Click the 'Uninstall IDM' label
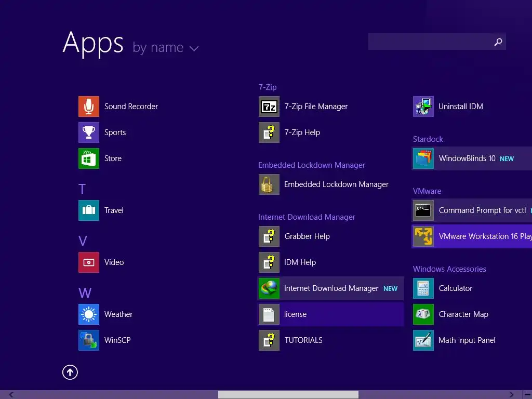 click(460, 106)
